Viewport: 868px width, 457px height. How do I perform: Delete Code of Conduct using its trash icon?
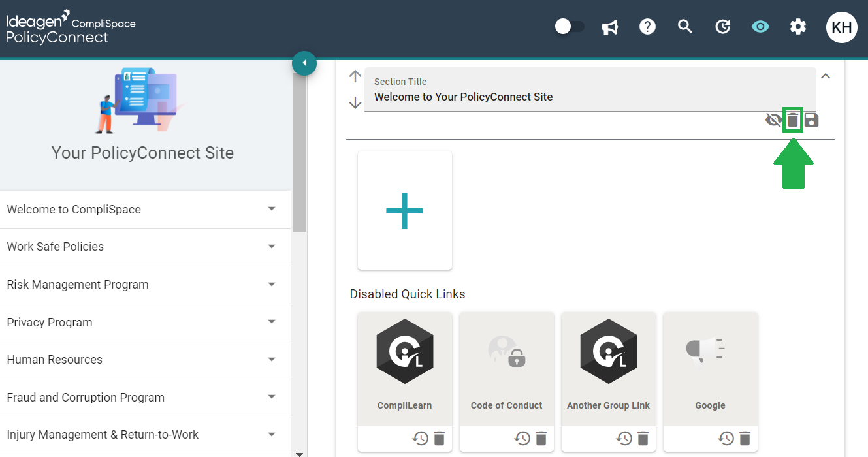coord(541,439)
